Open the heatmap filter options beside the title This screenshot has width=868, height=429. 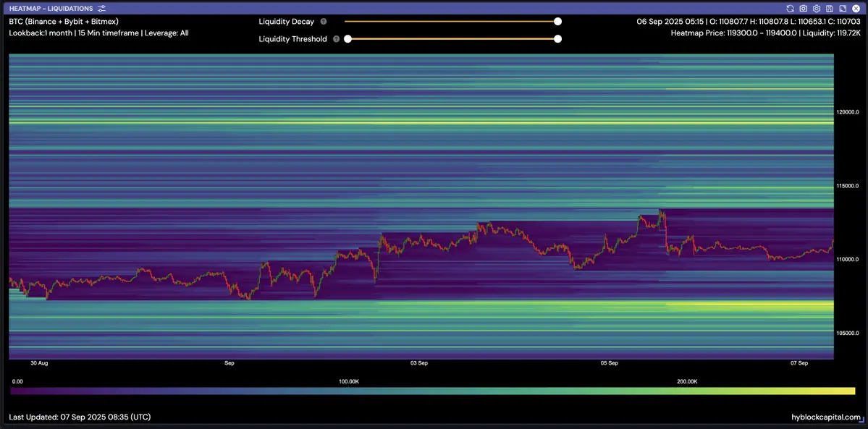pos(101,8)
